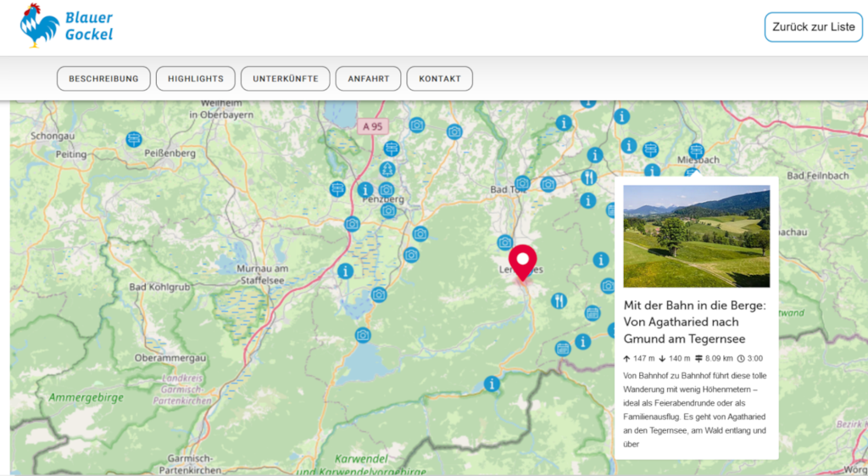
Task: Click the info marker east of Murnau
Action: point(345,272)
